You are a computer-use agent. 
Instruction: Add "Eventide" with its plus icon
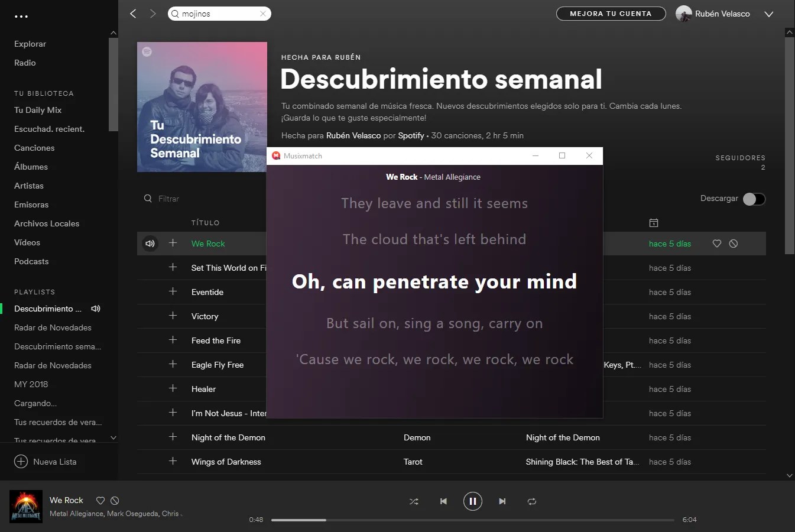click(x=173, y=291)
